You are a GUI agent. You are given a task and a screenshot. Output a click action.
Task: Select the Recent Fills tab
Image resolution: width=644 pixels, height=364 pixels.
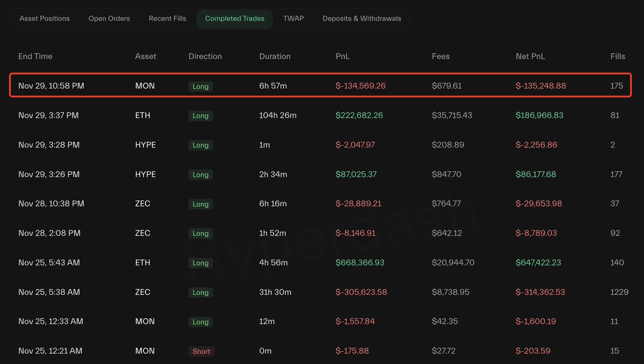coord(167,18)
